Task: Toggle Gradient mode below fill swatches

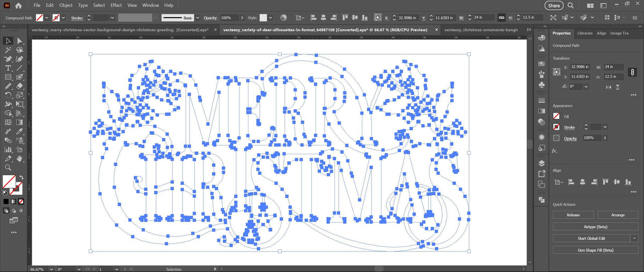Action: (x=13, y=201)
